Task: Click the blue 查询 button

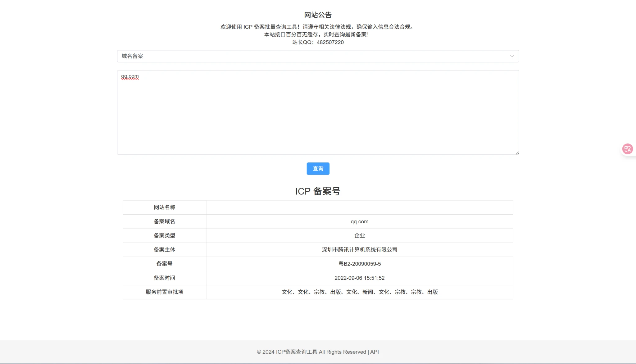Action: click(318, 169)
